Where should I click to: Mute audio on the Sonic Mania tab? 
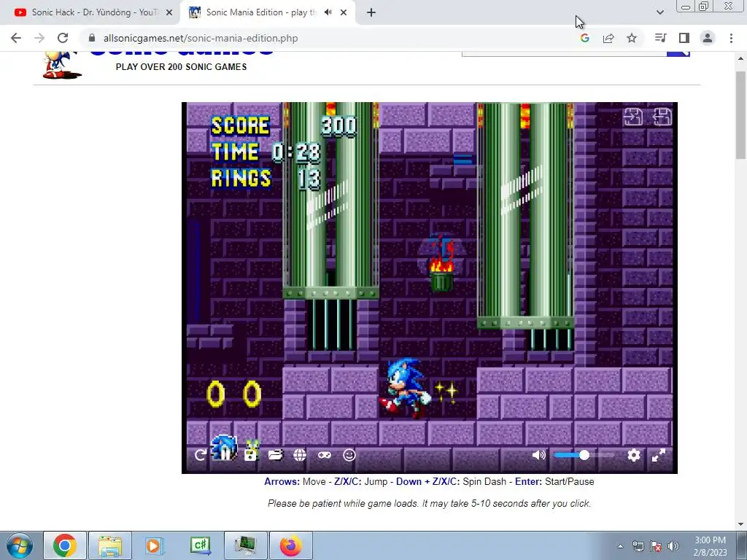click(328, 12)
